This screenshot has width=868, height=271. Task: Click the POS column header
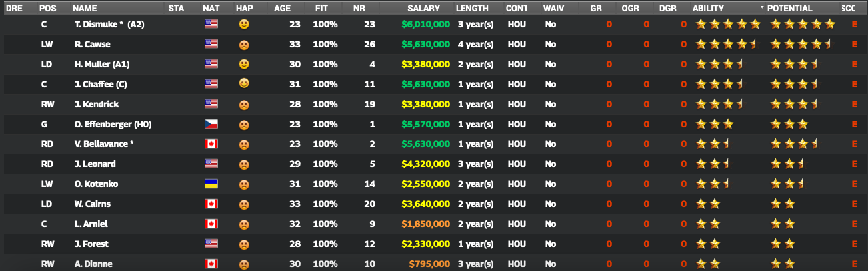coord(47,8)
